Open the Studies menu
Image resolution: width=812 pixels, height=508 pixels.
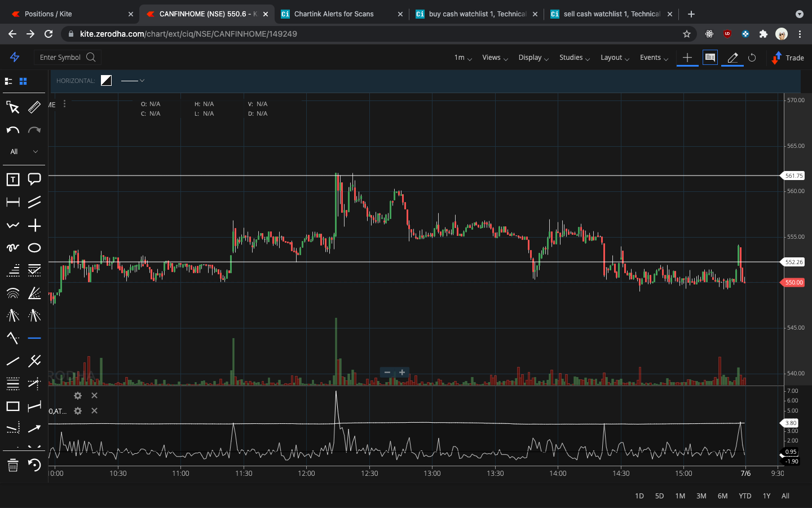pyautogui.click(x=571, y=58)
